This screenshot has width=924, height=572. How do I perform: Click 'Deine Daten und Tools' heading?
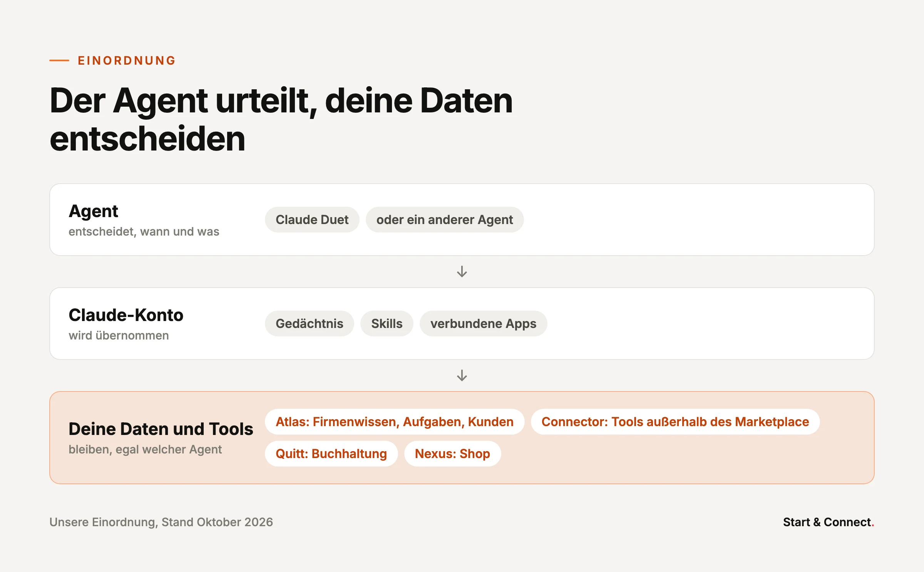[x=161, y=429]
